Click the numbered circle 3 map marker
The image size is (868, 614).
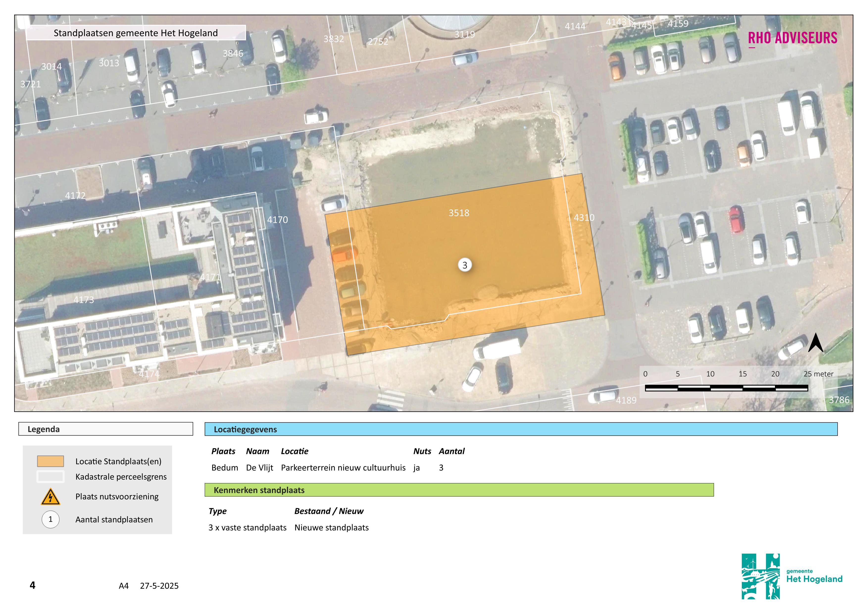465,265
